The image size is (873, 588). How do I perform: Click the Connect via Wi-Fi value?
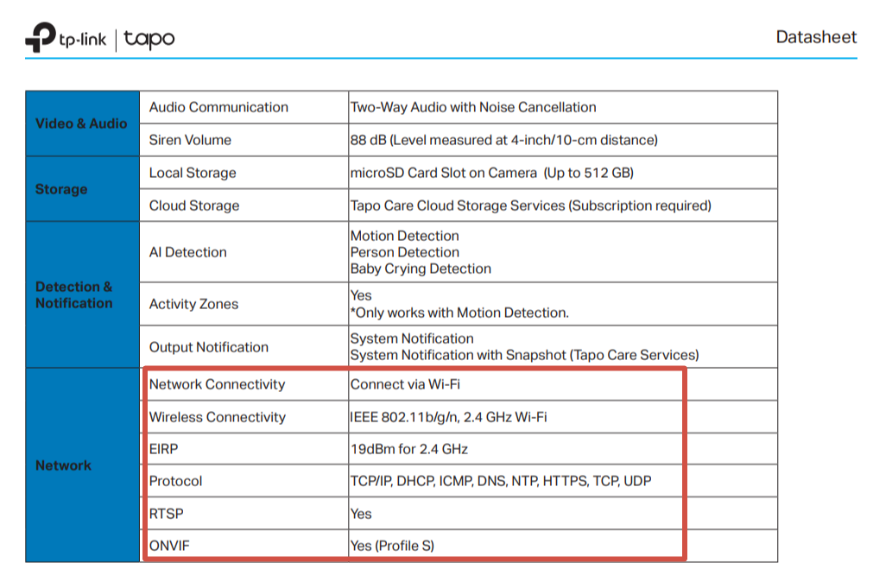click(x=405, y=384)
